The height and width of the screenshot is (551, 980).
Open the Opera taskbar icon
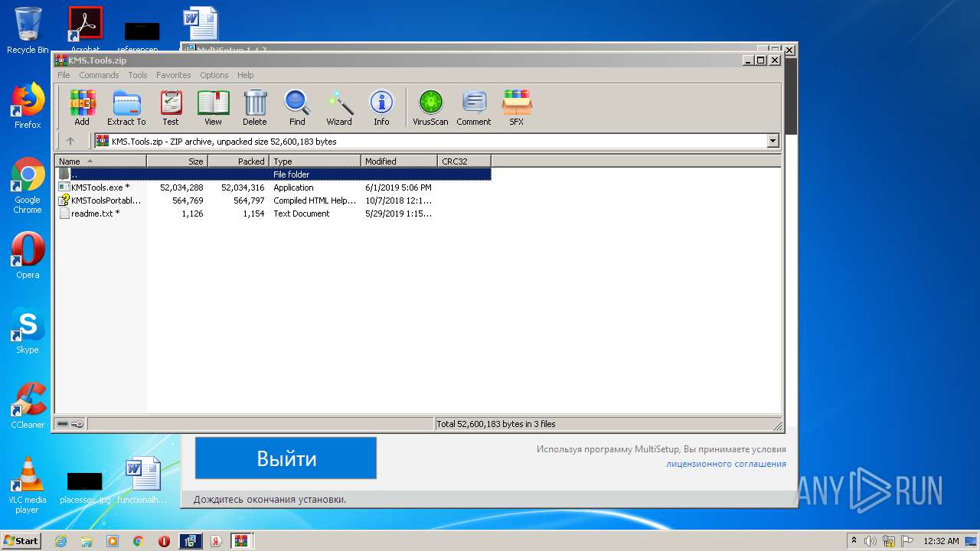pyautogui.click(x=164, y=541)
